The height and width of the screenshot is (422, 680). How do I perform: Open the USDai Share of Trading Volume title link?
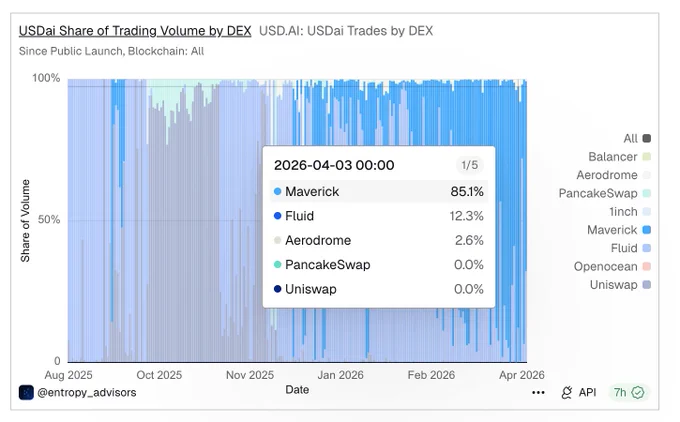tap(135, 31)
